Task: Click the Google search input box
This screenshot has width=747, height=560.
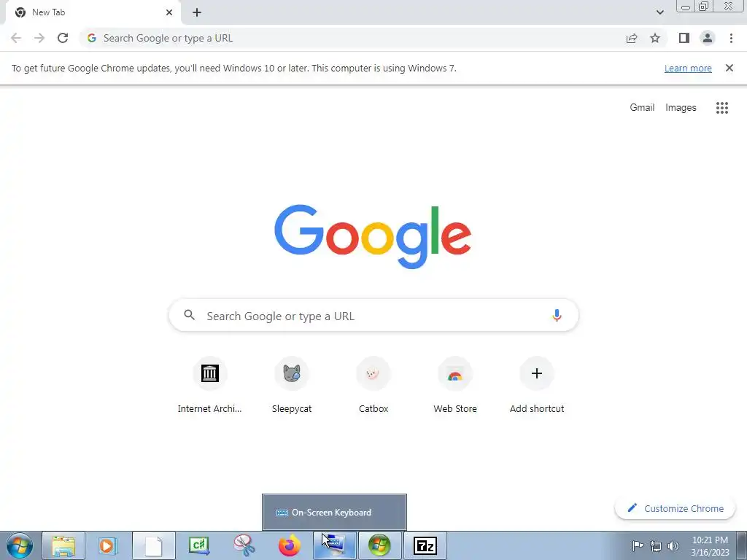Action: (x=373, y=315)
